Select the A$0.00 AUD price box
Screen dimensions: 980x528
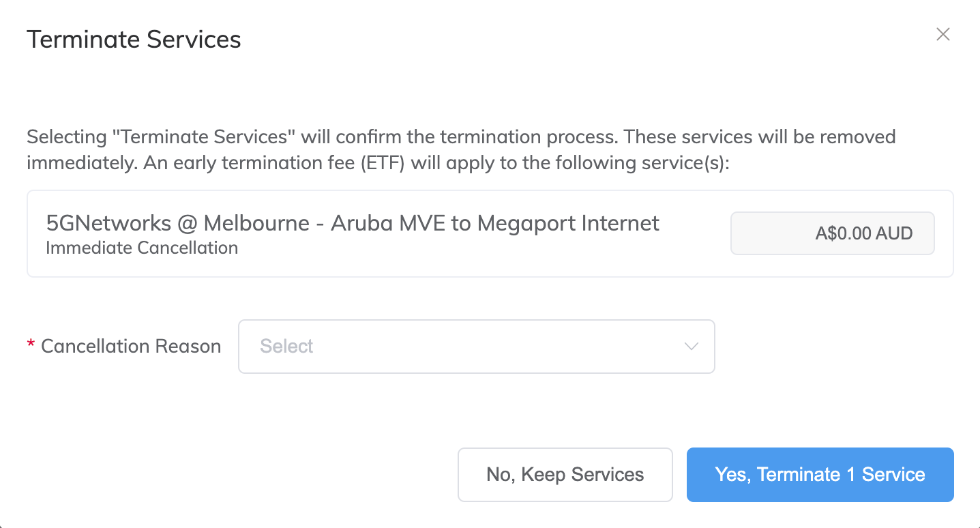pos(832,233)
